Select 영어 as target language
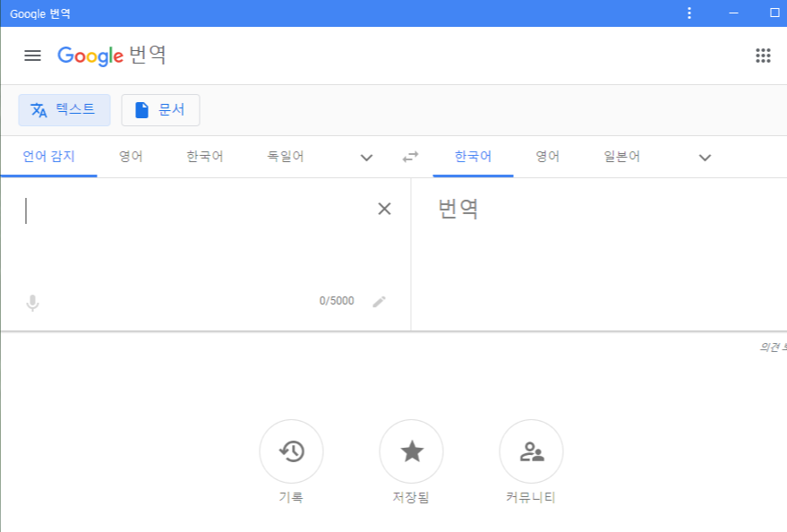787x532 pixels. pos(547,157)
